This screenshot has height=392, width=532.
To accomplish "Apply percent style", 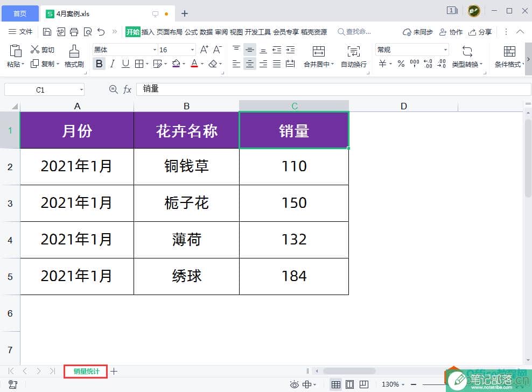I will click(x=401, y=64).
